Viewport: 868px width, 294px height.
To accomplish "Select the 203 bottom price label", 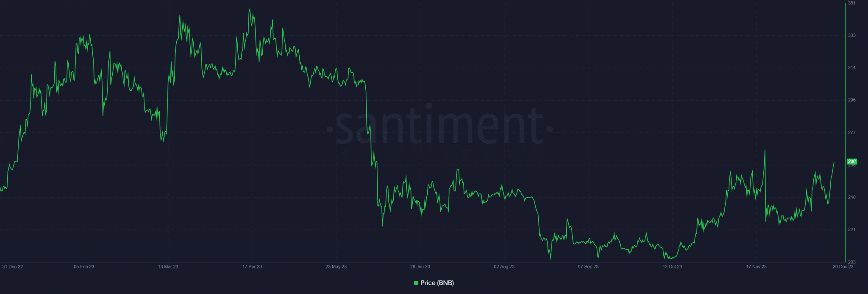I will 851,262.
